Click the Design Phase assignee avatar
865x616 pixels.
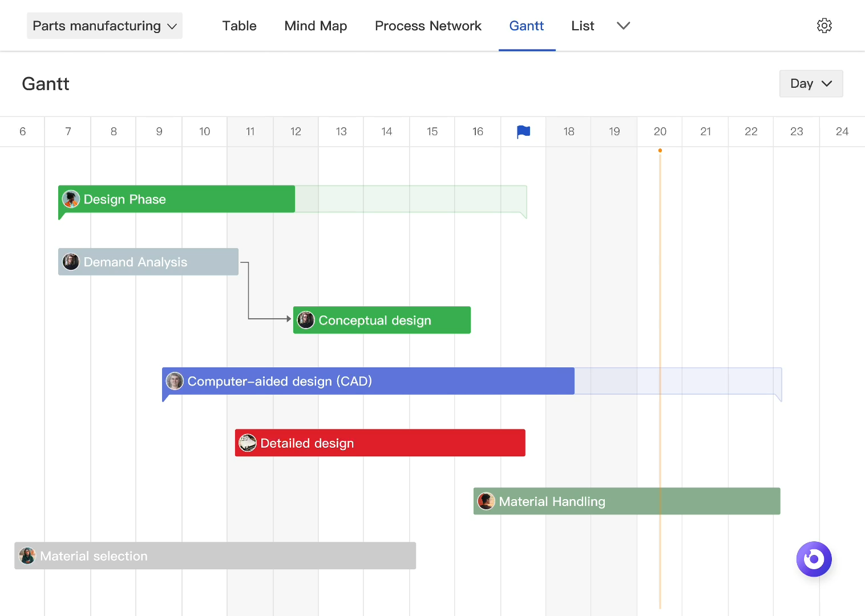coord(71,199)
